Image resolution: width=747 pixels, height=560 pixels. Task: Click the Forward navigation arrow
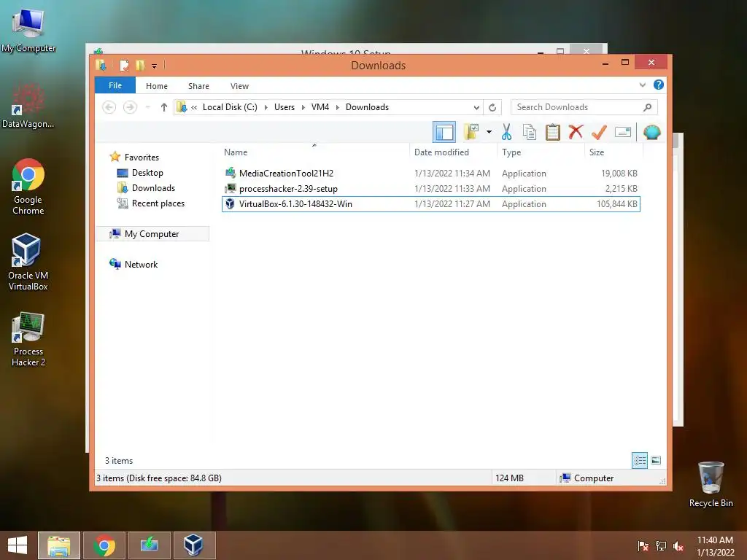coord(130,107)
